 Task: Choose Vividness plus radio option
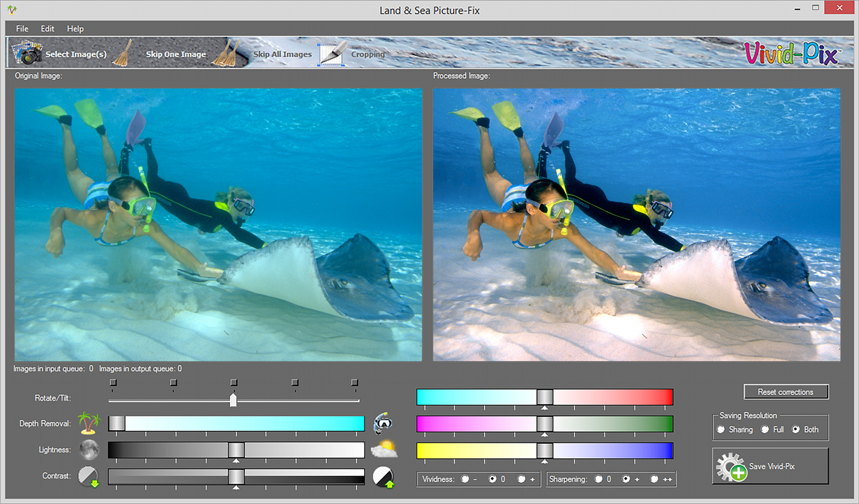coord(522,479)
